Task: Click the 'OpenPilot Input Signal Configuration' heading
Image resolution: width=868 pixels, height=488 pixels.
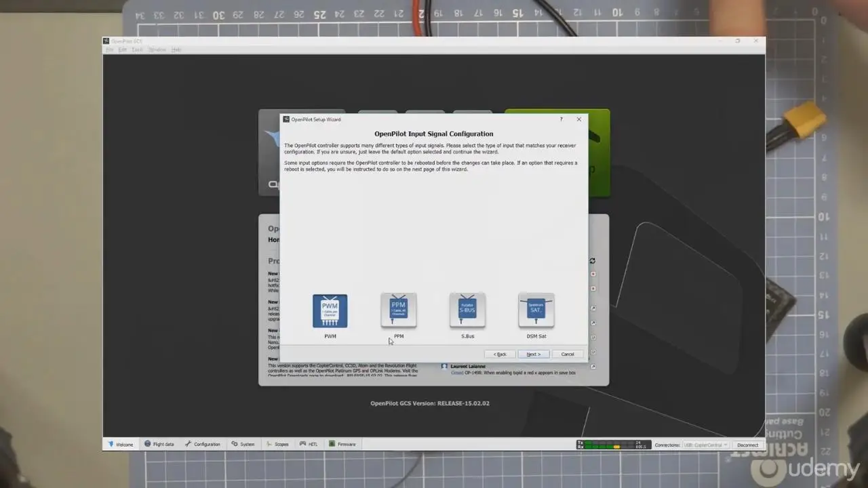Action: coord(434,134)
